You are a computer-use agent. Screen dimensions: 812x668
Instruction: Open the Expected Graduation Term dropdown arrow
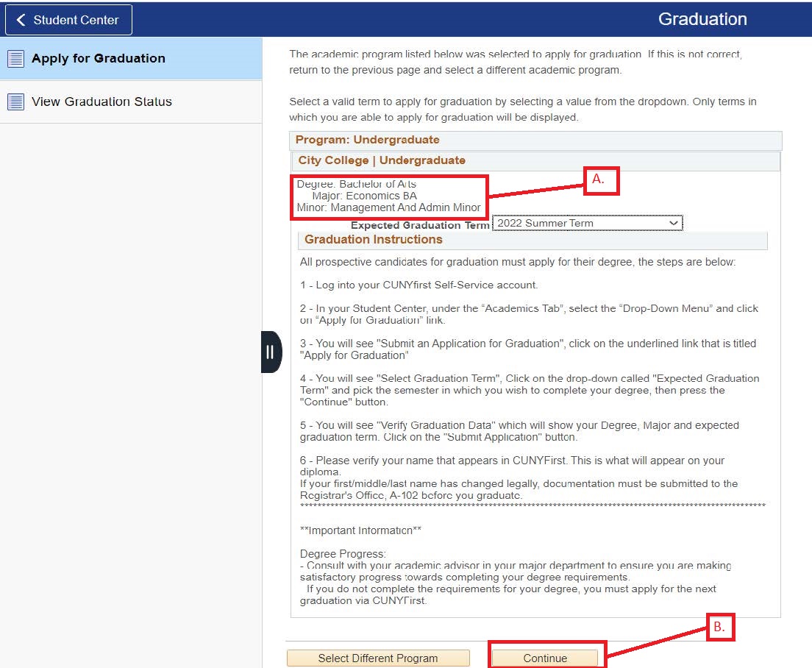pyautogui.click(x=673, y=223)
